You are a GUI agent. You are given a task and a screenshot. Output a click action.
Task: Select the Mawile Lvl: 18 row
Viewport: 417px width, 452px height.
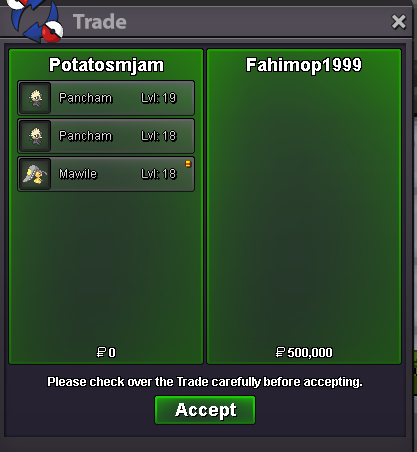point(106,174)
